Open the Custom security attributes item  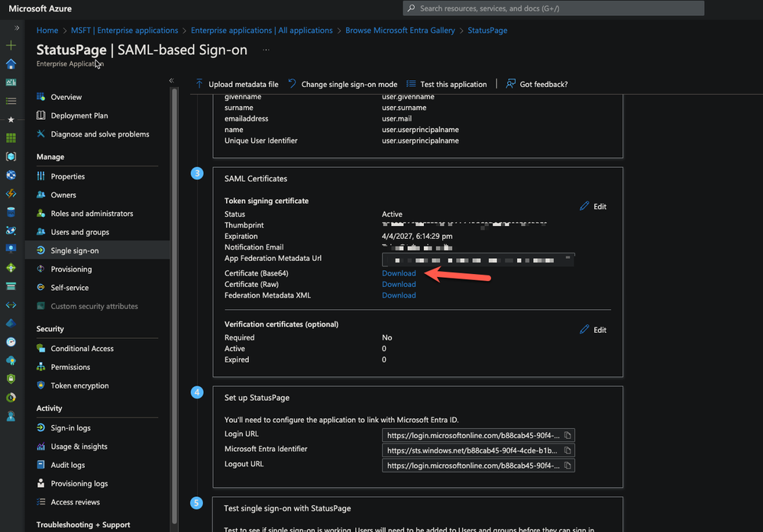[x=94, y=306]
